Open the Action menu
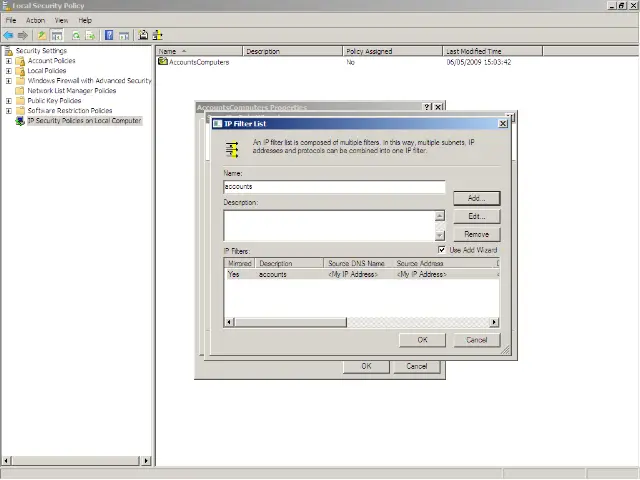 (35, 20)
